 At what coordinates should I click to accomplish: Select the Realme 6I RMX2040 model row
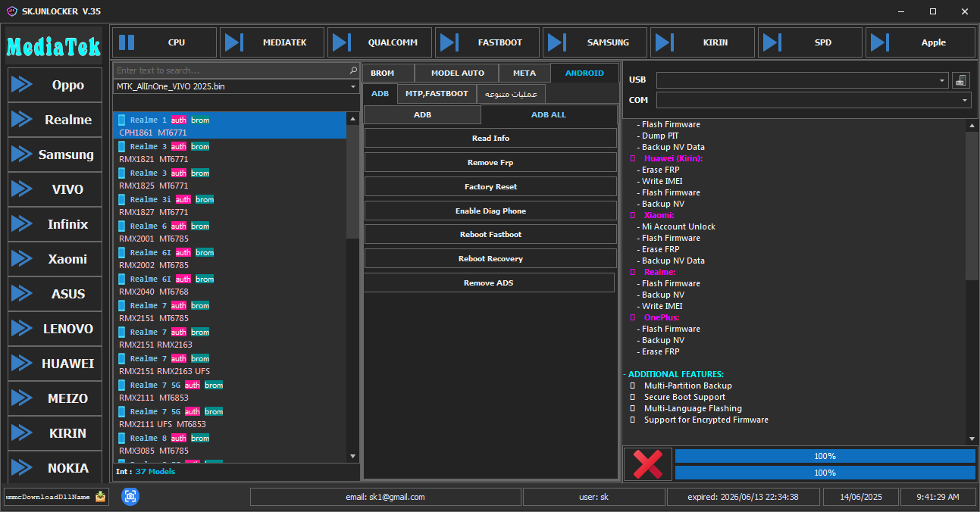click(x=230, y=285)
